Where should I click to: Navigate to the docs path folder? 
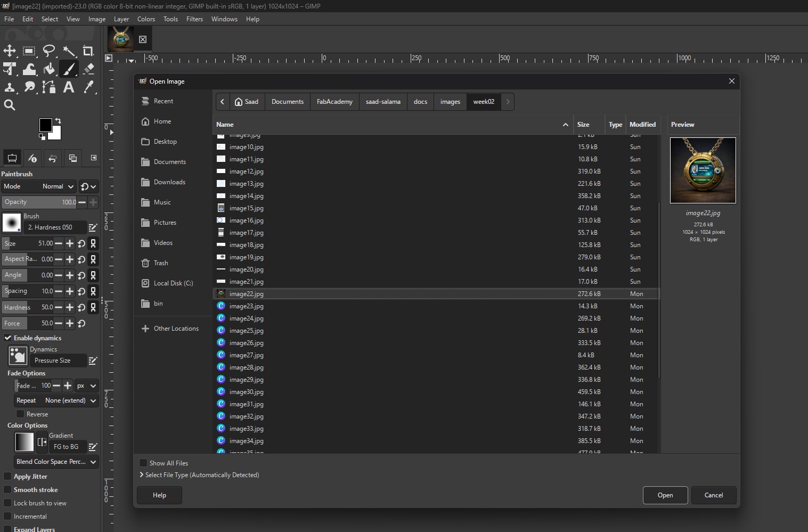point(420,102)
